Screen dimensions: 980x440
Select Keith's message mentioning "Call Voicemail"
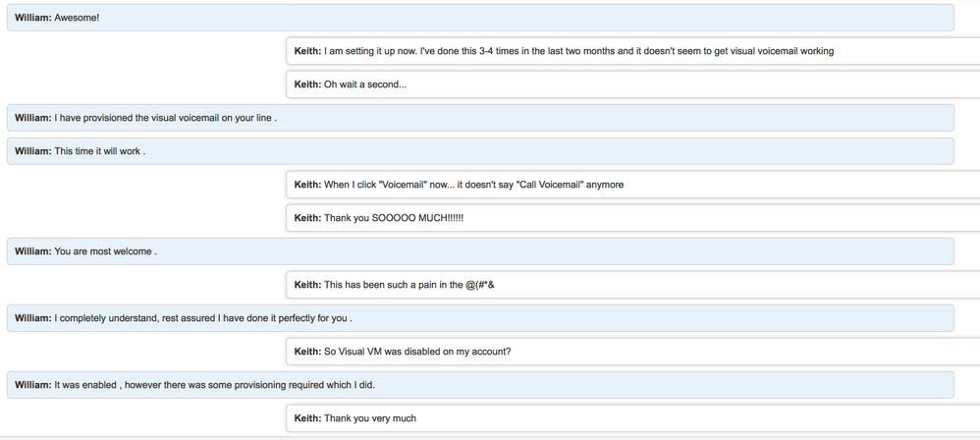tap(632, 185)
